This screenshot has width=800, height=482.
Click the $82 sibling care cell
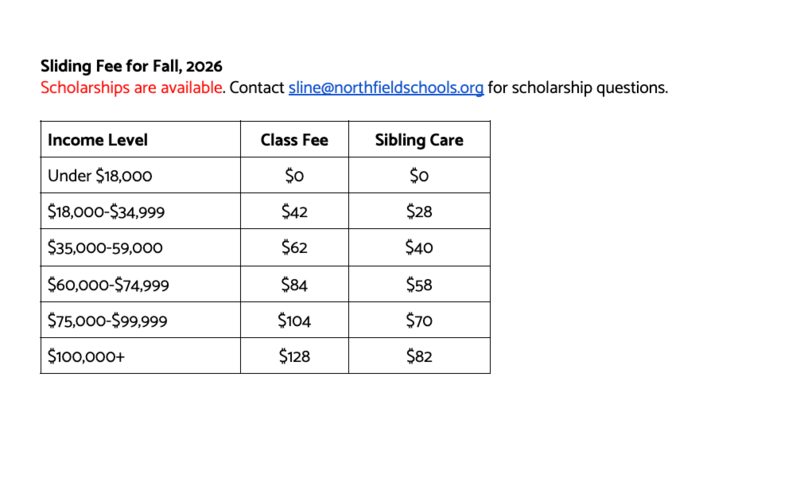pyautogui.click(x=419, y=356)
